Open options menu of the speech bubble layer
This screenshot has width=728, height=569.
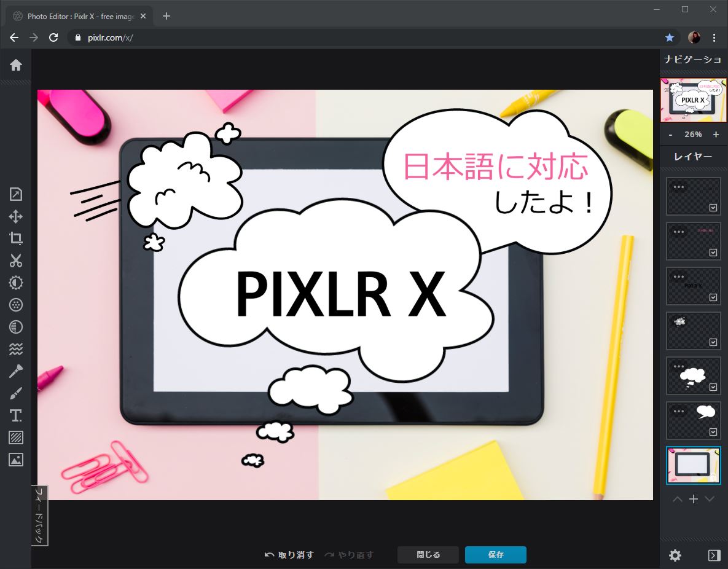[x=679, y=411]
